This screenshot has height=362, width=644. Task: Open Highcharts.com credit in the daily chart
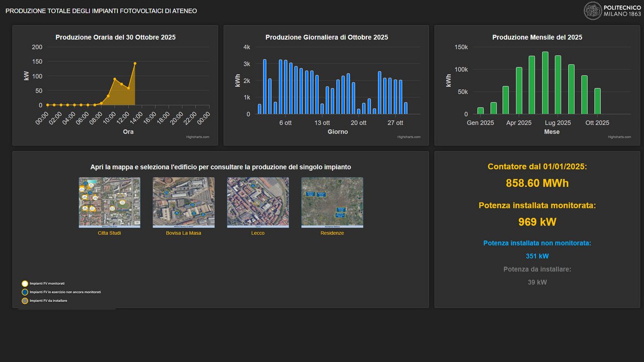[409, 137]
